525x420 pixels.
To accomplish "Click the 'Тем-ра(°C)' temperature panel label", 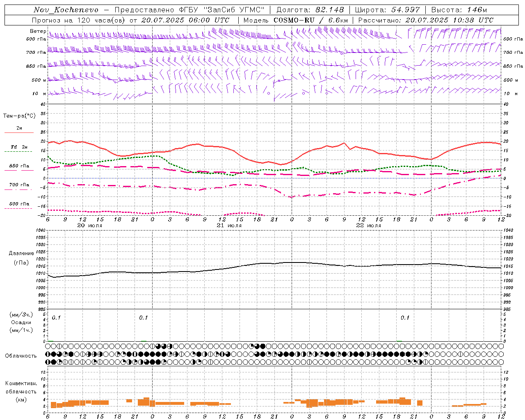I will (x=19, y=116).
